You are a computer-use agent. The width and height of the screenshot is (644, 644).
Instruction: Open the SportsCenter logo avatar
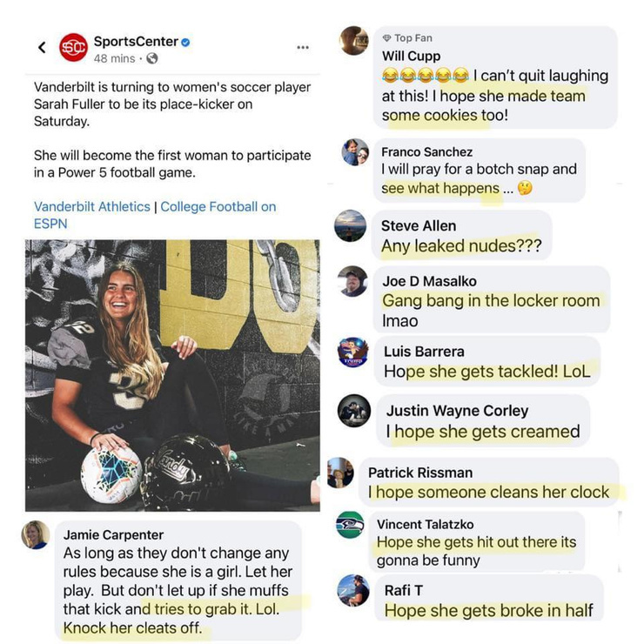click(73, 47)
